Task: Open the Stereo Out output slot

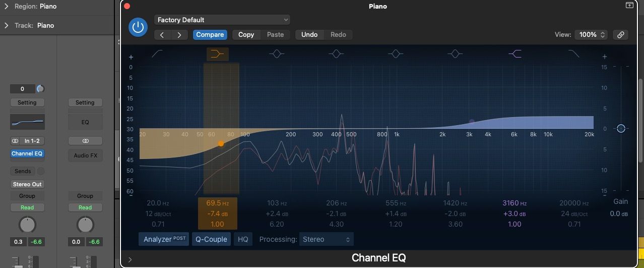Action: (x=27, y=184)
